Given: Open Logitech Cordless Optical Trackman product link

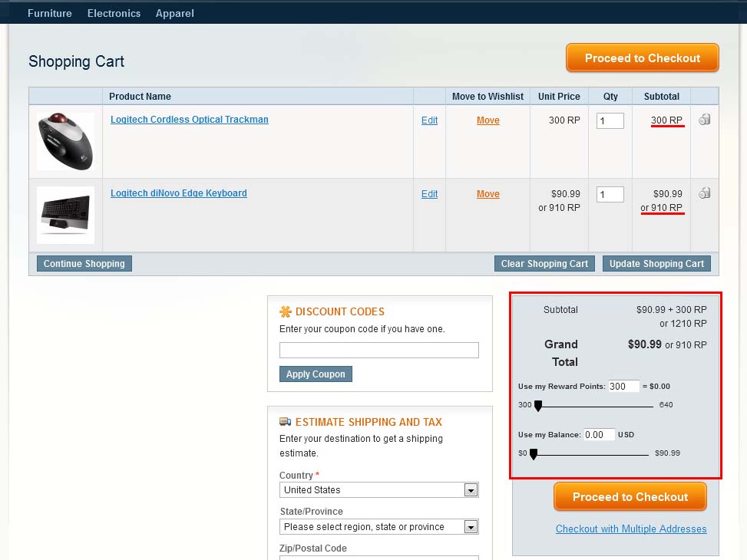Looking at the screenshot, I should (x=190, y=120).
